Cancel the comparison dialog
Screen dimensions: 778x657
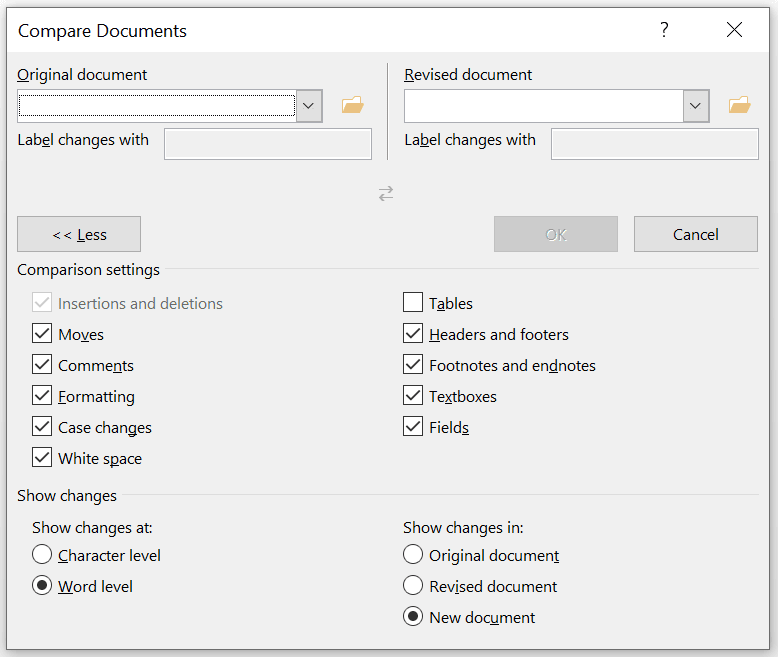pos(696,234)
